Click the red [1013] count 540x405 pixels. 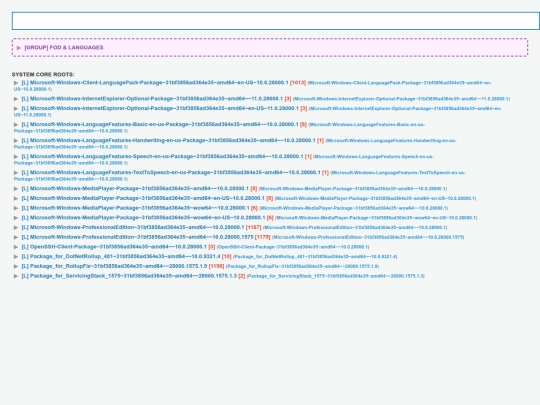click(298, 83)
